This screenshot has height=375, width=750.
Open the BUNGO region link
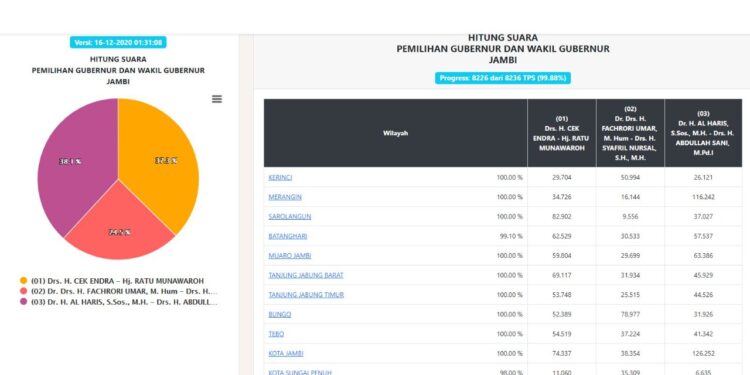[x=280, y=315]
